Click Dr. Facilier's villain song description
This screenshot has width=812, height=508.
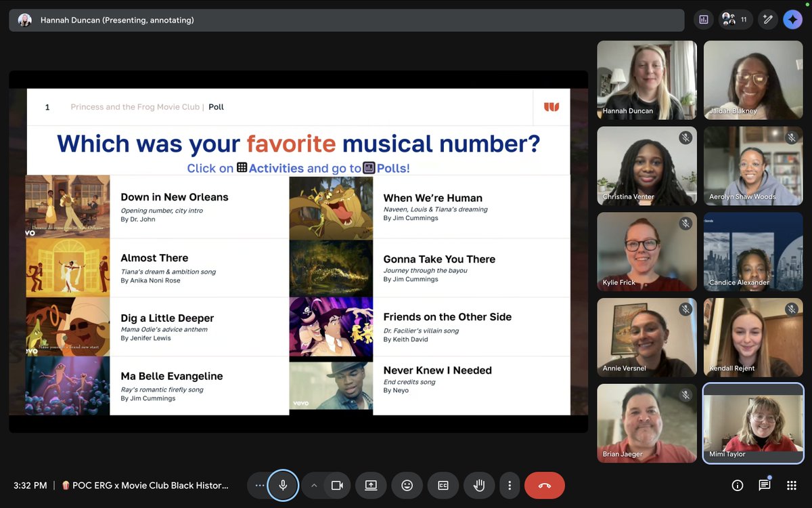pos(421,331)
